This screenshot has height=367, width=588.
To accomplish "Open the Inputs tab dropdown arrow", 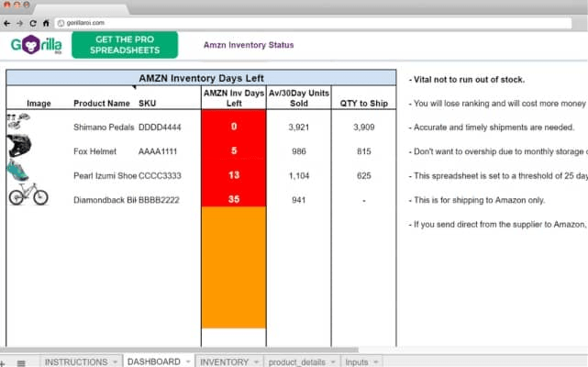I will (376, 361).
